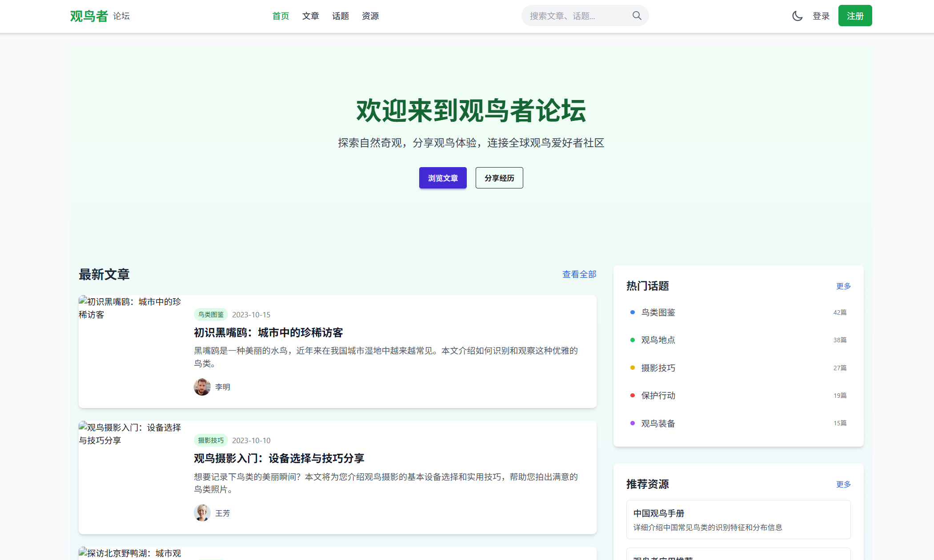Open the 资源 navigation item
934x560 pixels.
(370, 16)
